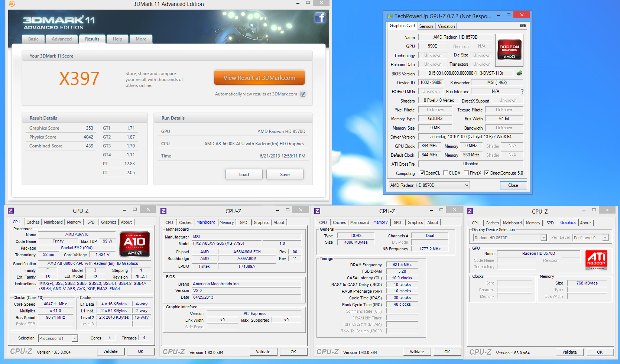This screenshot has height=364, width=620.
Task: Switch to the Validation tab in GPU-Z
Action: pyautogui.click(x=446, y=26)
